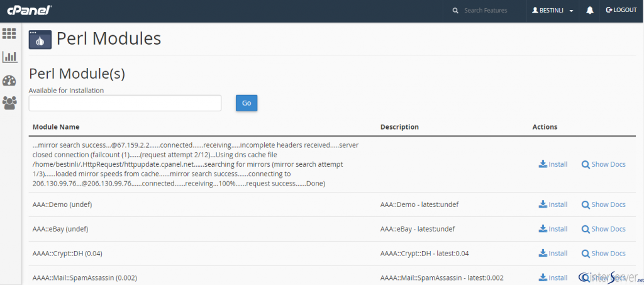Install the AAA::Demo module
This screenshot has width=644, height=285.
click(x=553, y=204)
